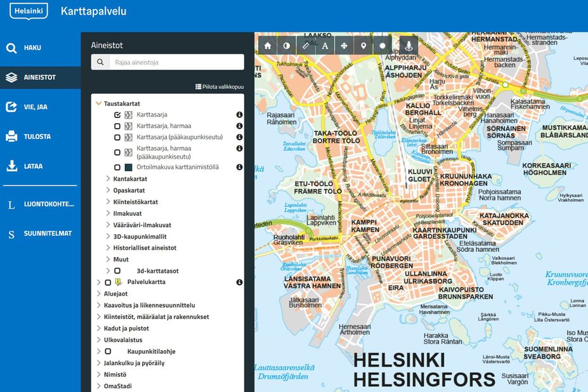Click info icon next to Ortoilmakuva karttanimistöllä
This screenshot has height=392, width=588.
coord(240,167)
